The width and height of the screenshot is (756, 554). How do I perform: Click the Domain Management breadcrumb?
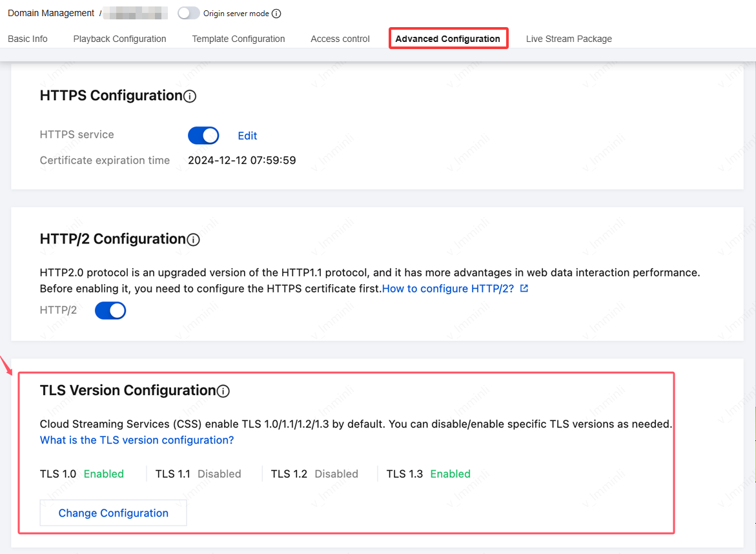click(51, 14)
